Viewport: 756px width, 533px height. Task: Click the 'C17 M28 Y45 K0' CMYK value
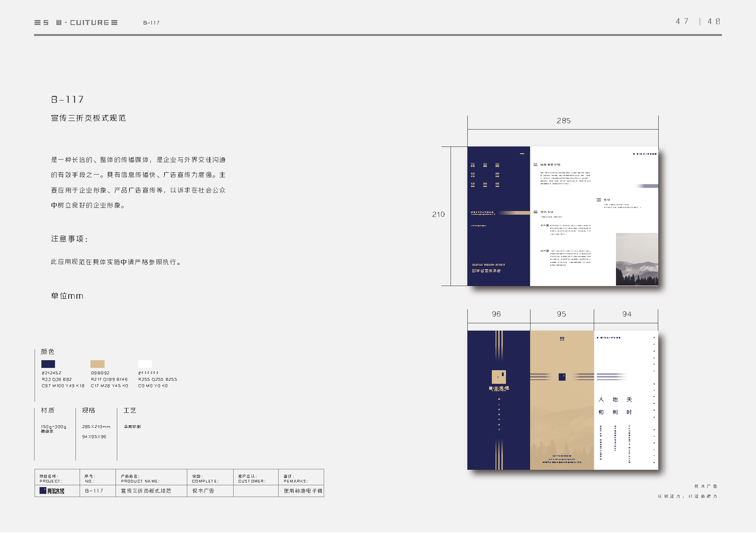110,386
